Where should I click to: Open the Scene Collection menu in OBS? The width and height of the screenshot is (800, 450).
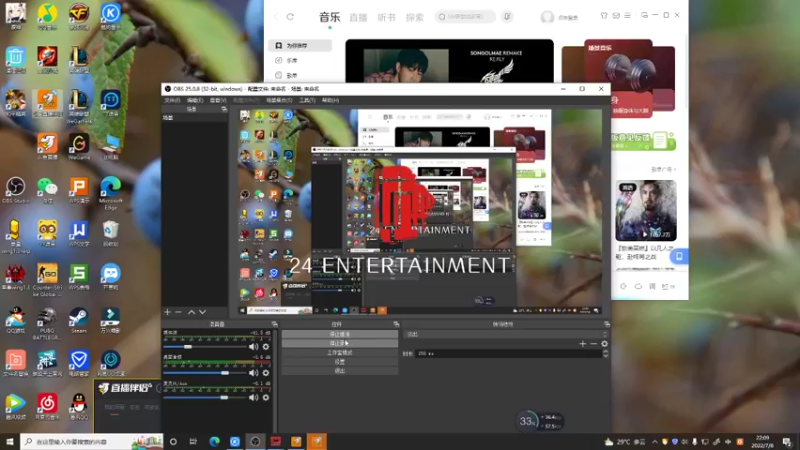(279, 101)
